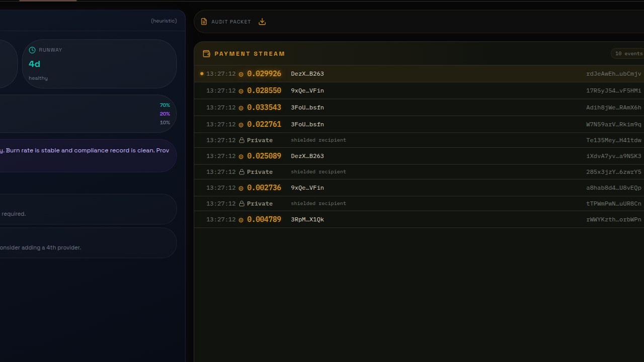Click the PAYMENT STREAM heading
The width and height of the screenshot is (644, 362).
coord(250,54)
